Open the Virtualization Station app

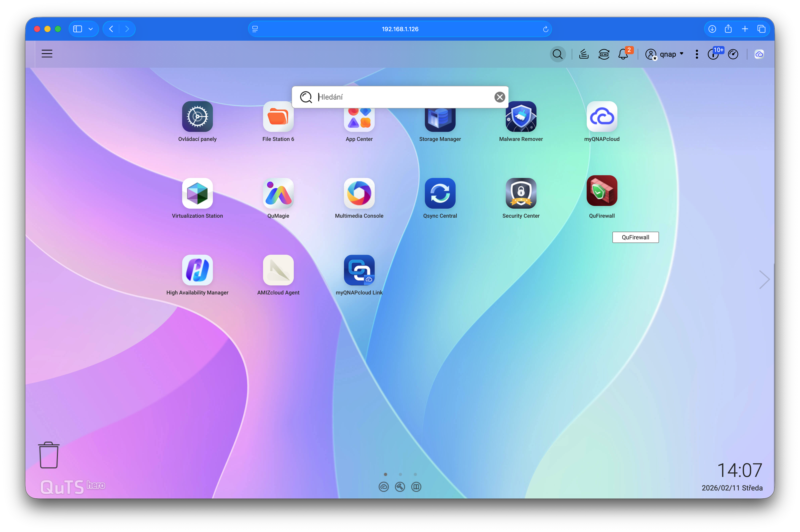click(197, 193)
